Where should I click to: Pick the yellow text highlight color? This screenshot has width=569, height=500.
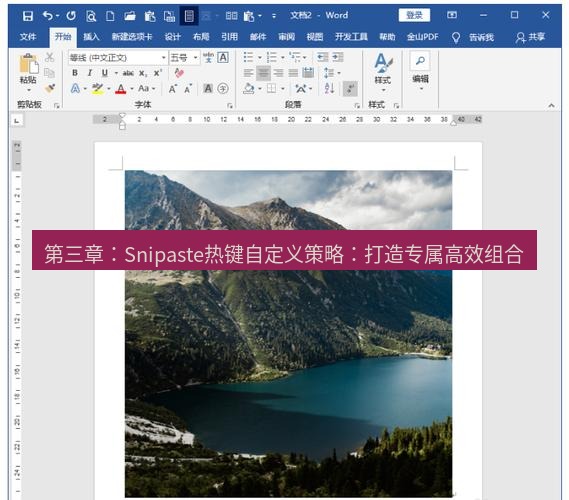point(98,89)
